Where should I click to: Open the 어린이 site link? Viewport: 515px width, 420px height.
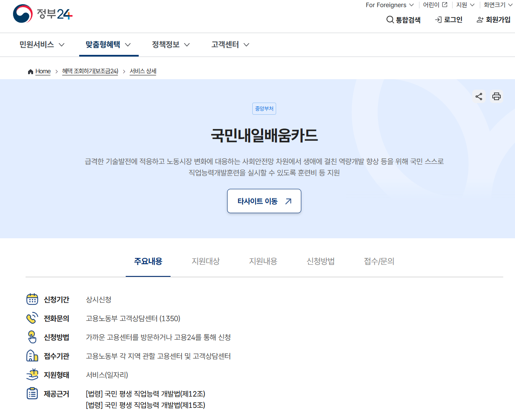pos(435,5)
